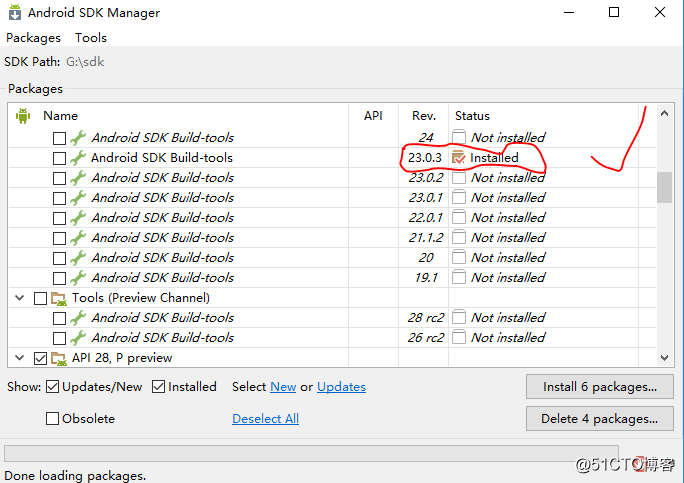This screenshot has width=684, height=483.
Task: Check Build-tools revision 22.0.1 checkbox
Action: [59, 218]
